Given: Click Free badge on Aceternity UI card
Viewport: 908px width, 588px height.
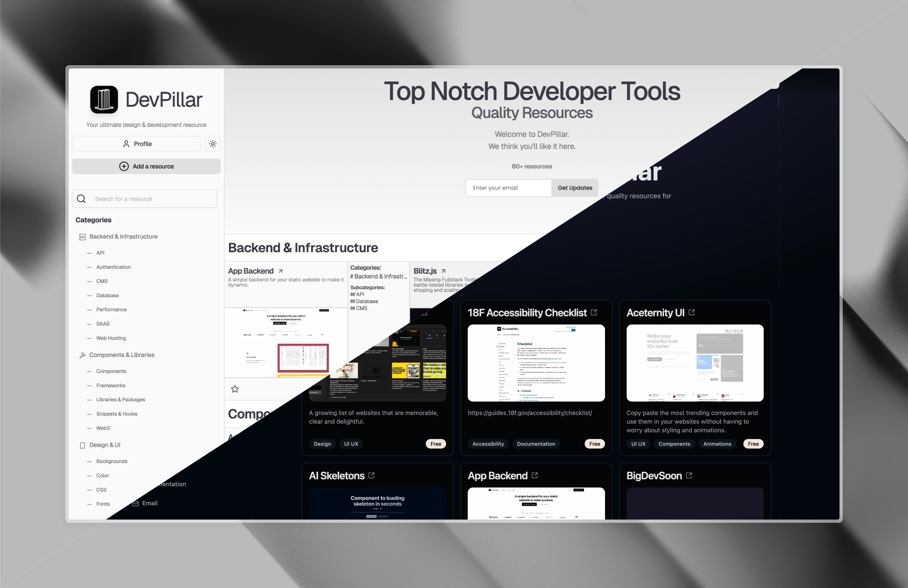Looking at the screenshot, I should (x=753, y=444).
